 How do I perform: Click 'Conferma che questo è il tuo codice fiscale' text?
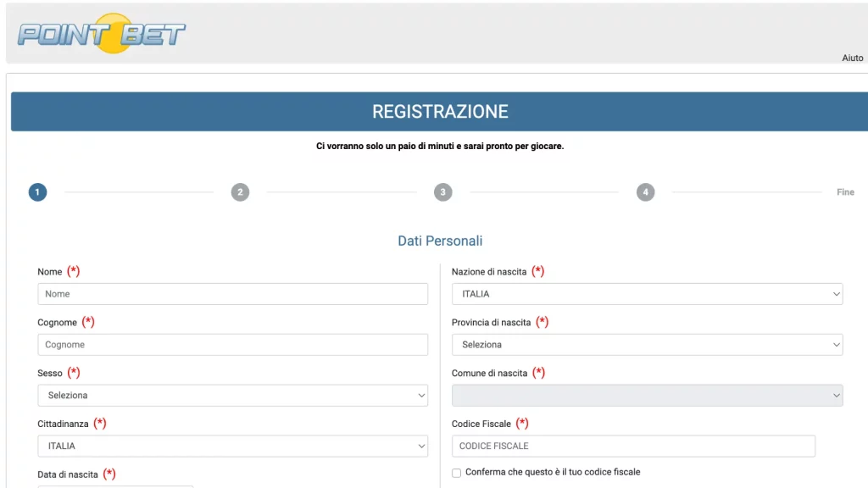point(553,472)
